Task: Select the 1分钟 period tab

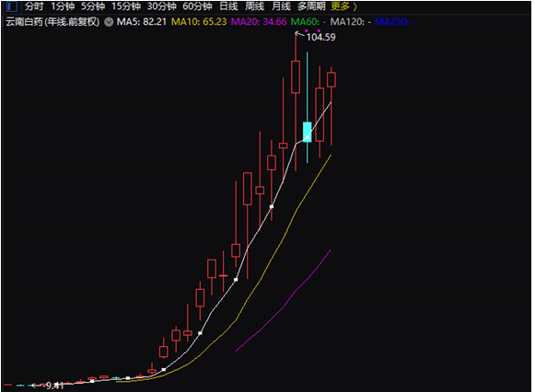Action: 64,6
